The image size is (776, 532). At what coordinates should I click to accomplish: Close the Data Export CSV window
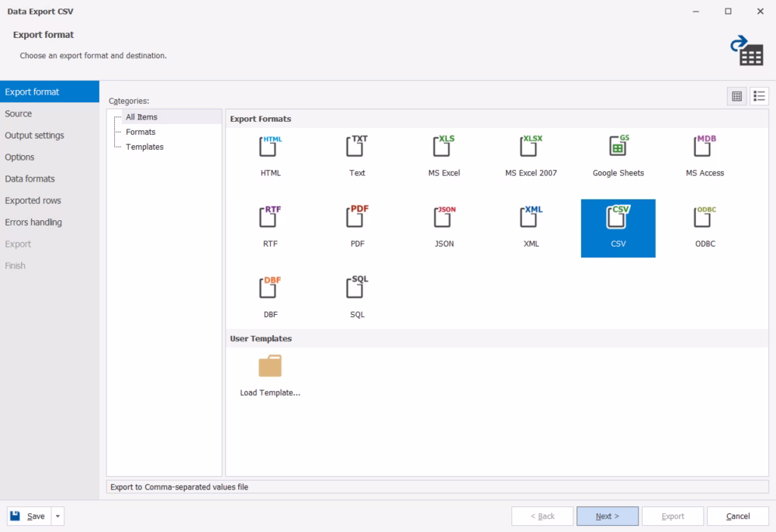[760, 12]
